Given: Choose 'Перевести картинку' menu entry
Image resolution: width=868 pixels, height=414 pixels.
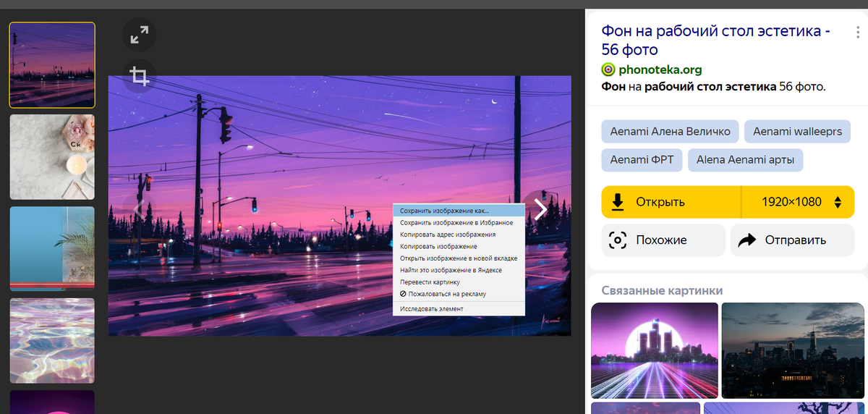Looking at the screenshot, I should point(459,282).
